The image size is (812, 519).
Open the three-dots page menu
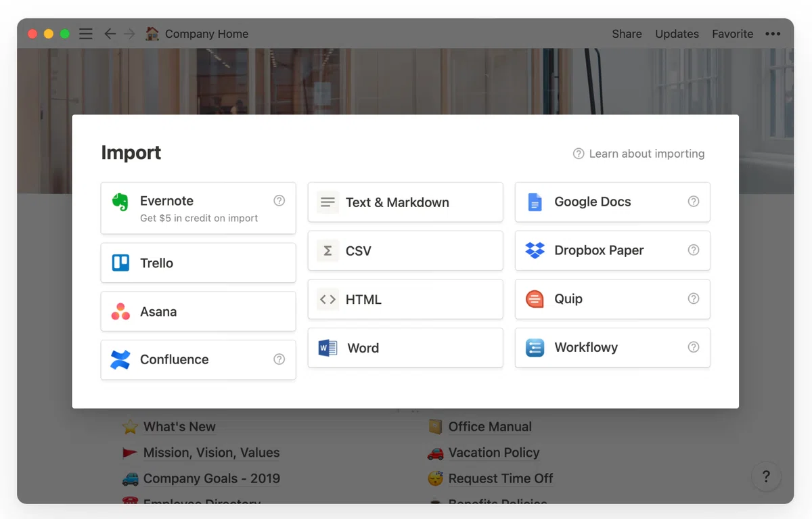tap(773, 34)
